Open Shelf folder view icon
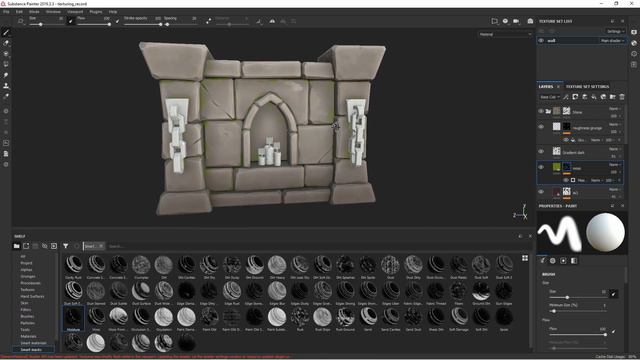Image resolution: width=640 pixels, height=360 pixels. 16,246
